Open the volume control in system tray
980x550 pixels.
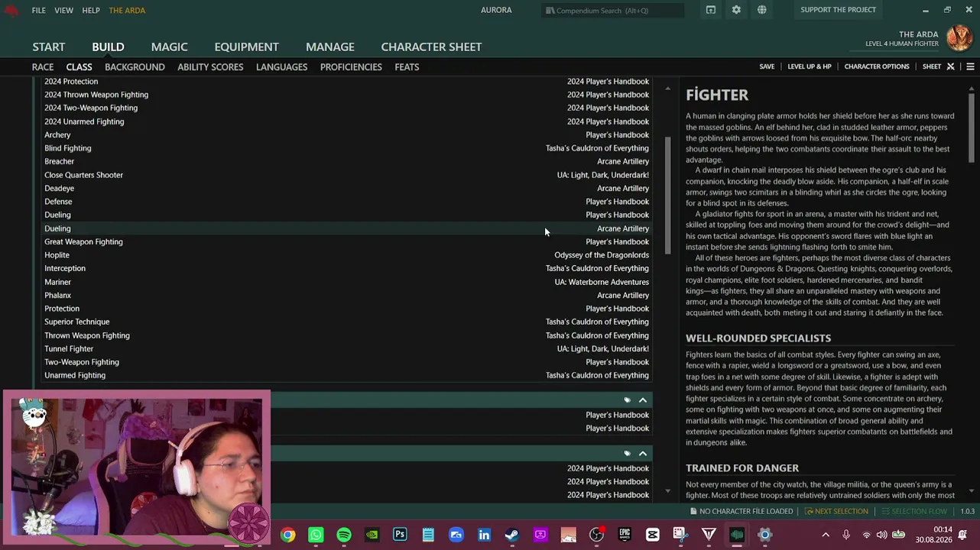tap(881, 535)
